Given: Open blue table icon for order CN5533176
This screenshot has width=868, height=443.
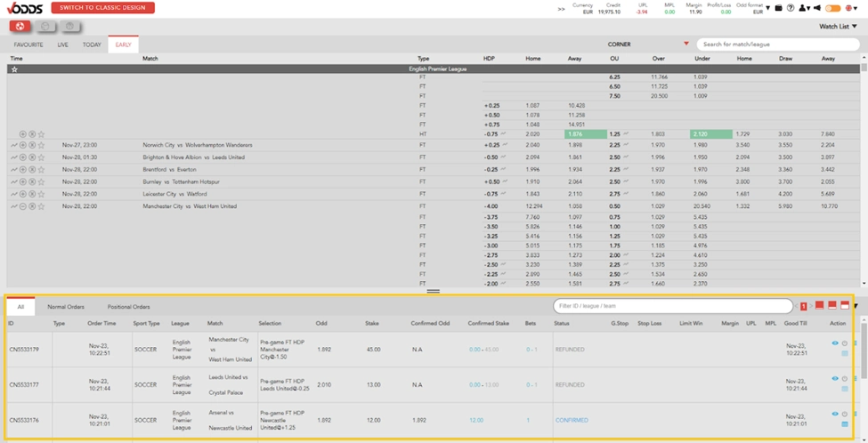Looking at the screenshot, I should pyautogui.click(x=845, y=424).
